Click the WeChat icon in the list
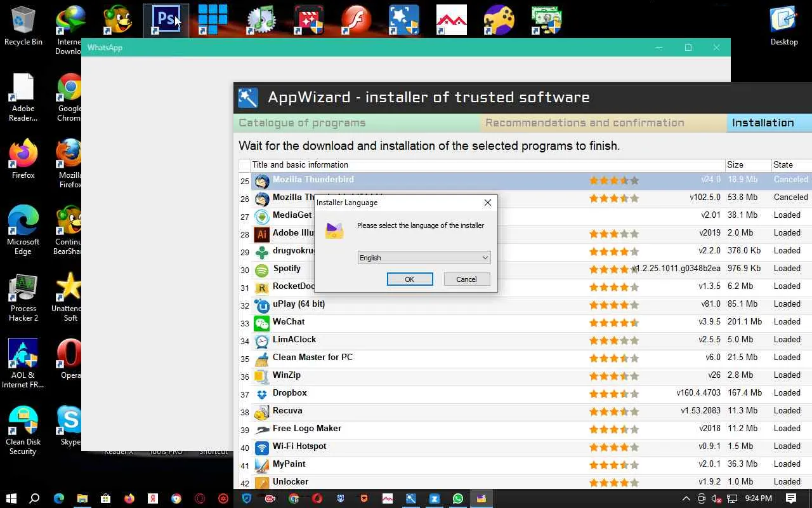This screenshot has height=508, width=812. [x=262, y=323]
